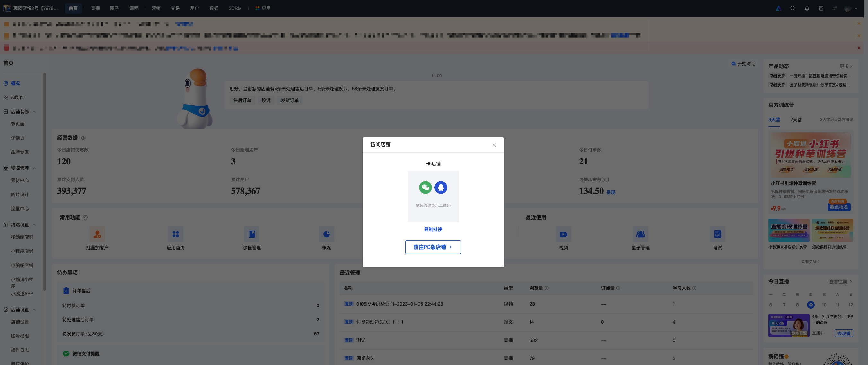
Task: Toggle the eye icon beside 经营数据
Action: point(83,138)
